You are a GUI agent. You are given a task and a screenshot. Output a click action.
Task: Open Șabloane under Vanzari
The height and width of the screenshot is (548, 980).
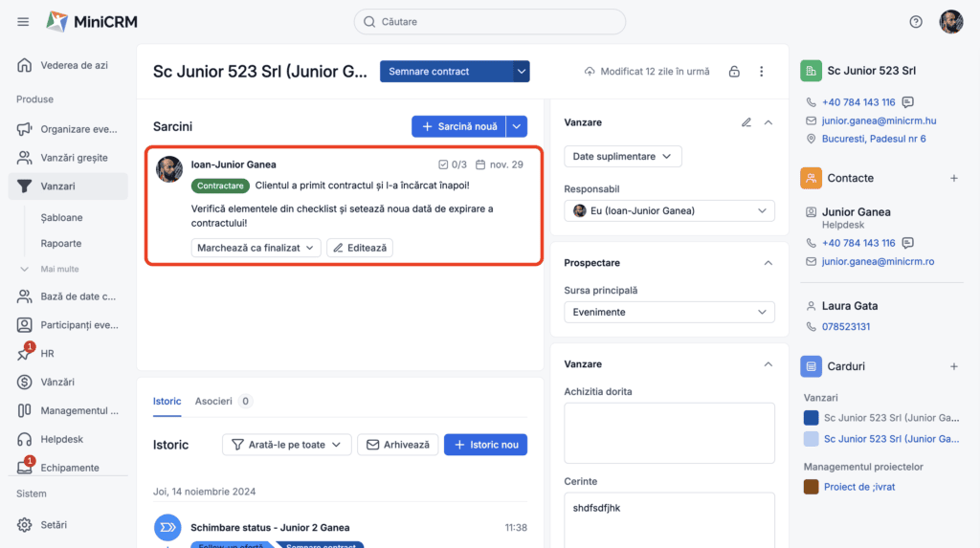click(x=61, y=217)
